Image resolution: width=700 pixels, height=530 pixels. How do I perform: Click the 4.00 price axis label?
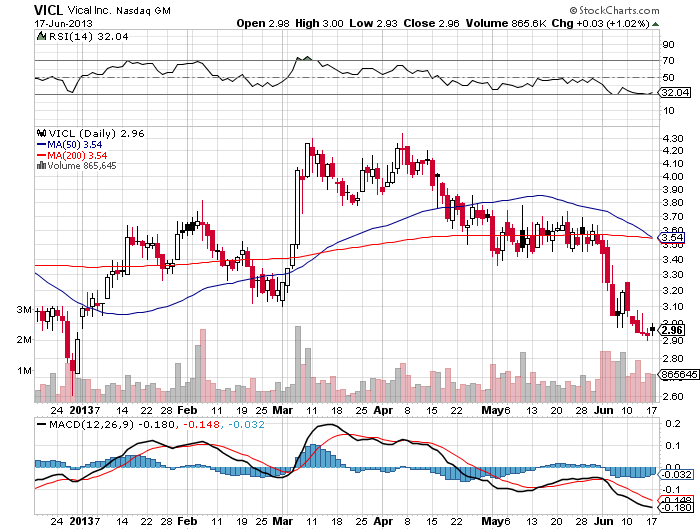tap(673, 177)
